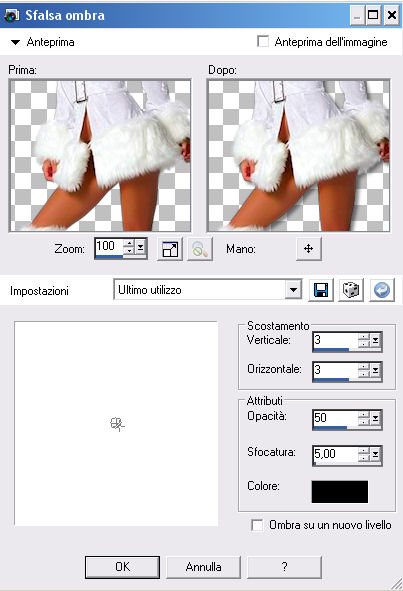Check Ombra su un nuovo livello
The image size is (403, 591).
(257, 525)
